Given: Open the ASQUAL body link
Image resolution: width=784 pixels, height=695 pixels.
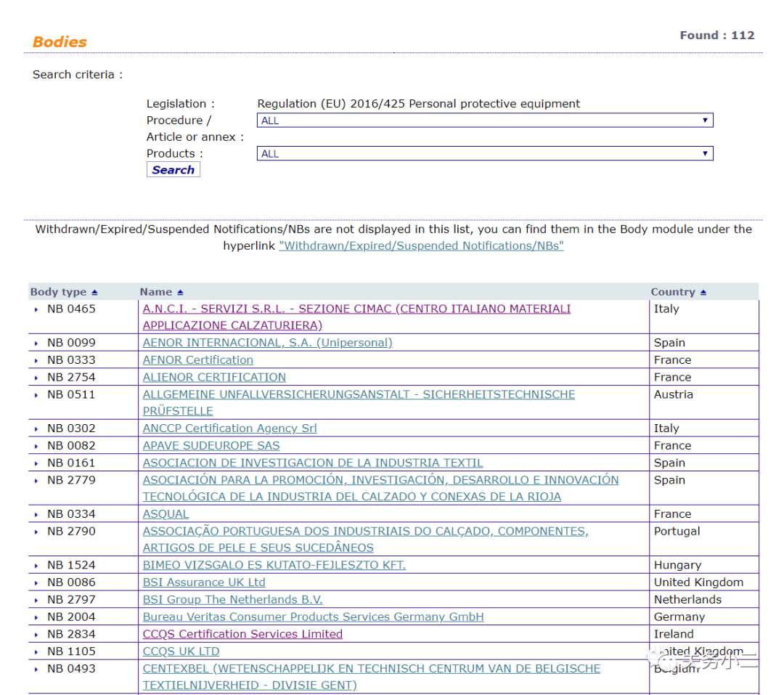Looking at the screenshot, I should tap(166, 514).
